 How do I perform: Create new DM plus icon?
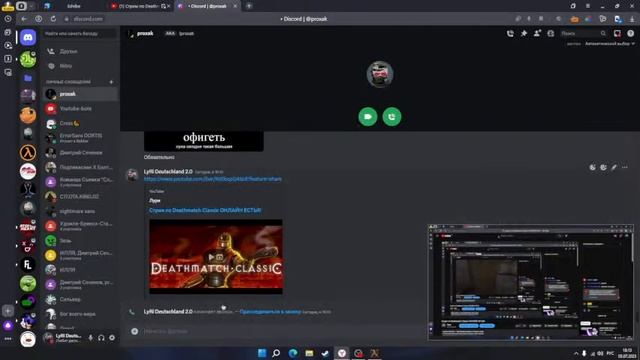(x=111, y=82)
